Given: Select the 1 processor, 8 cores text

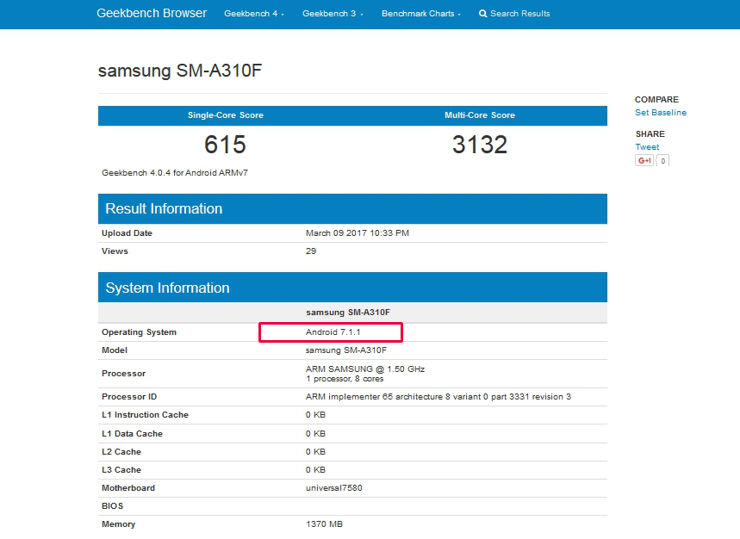Looking at the screenshot, I should tap(345, 379).
